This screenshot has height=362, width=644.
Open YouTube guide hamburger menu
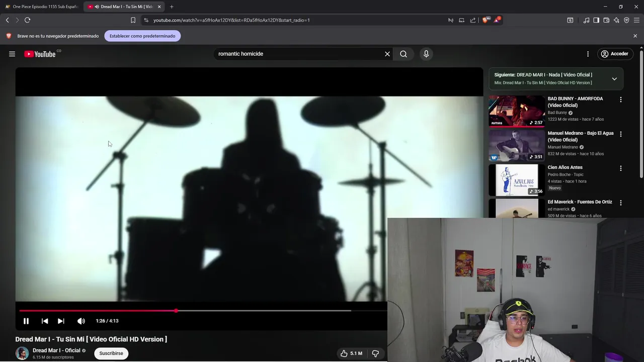point(12,54)
